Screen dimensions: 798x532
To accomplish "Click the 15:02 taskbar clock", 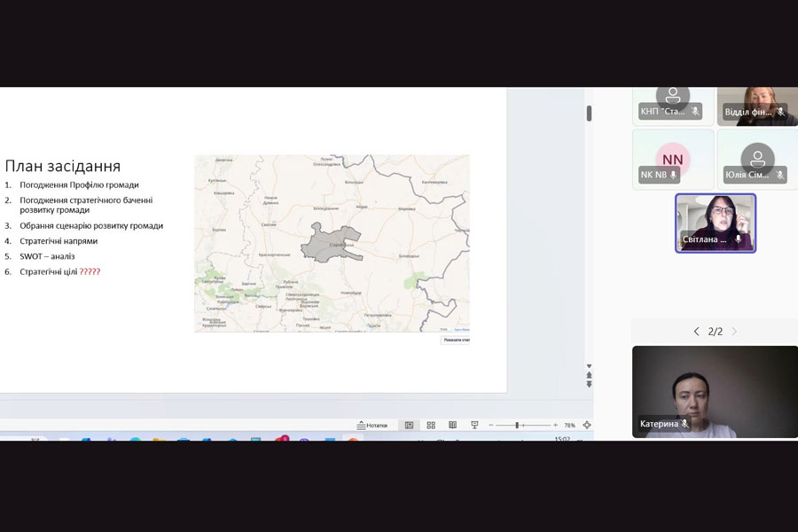I will [562, 438].
